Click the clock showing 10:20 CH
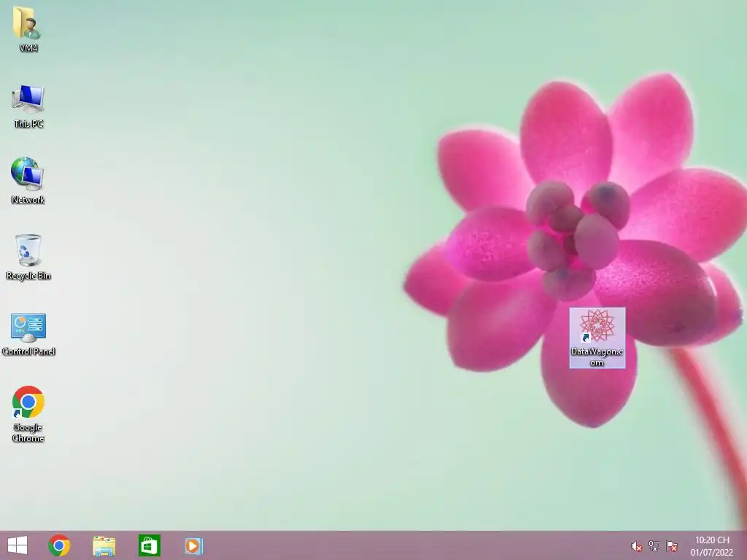The width and height of the screenshot is (747, 560). (x=712, y=540)
